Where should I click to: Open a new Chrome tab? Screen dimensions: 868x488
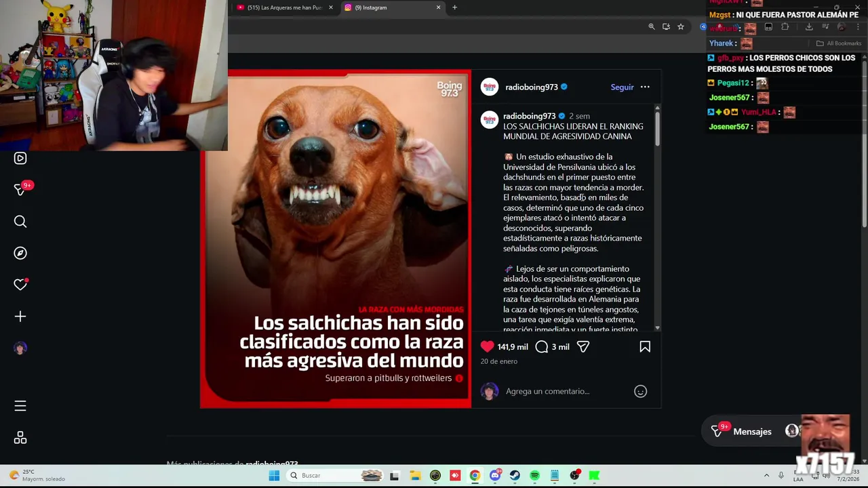tap(454, 7)
